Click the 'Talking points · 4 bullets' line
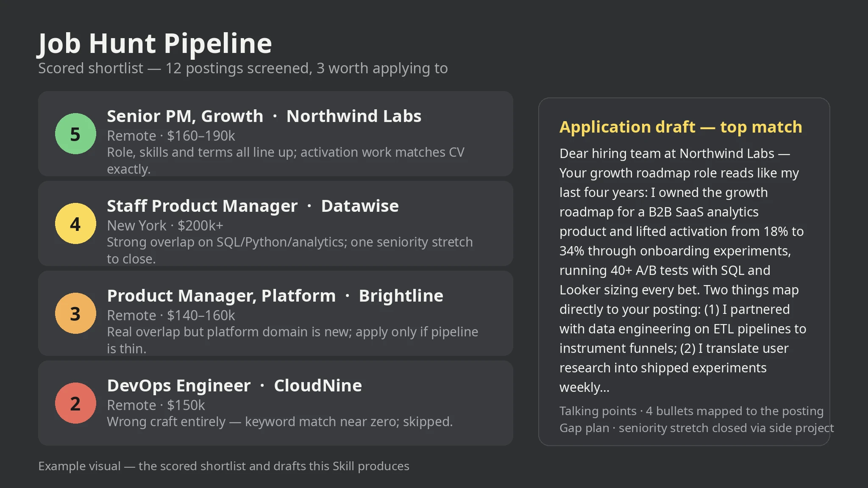The width and height of the screenshot is (868, 488). [x=691, y=411]
